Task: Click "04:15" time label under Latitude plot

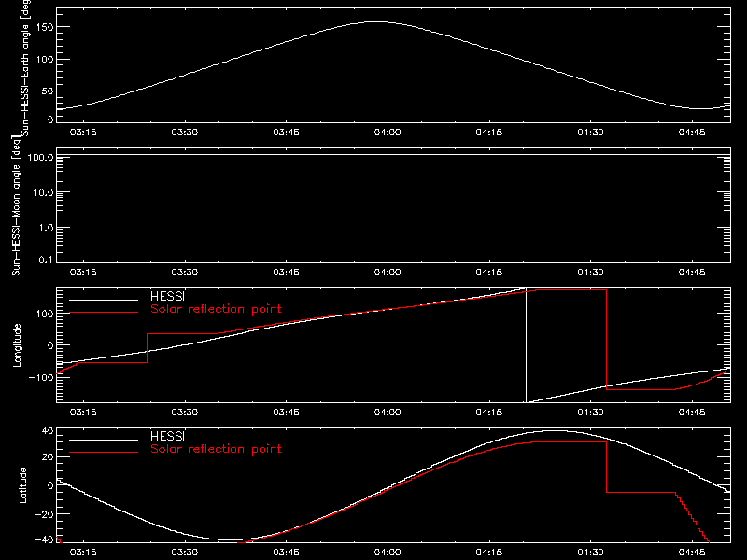Action: pos(488,553)
